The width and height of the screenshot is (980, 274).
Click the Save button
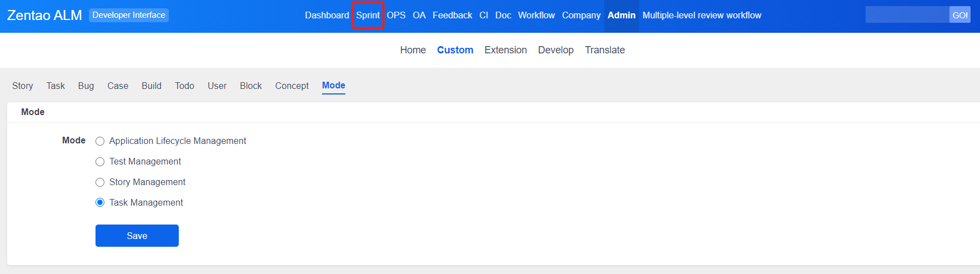pyautogui.click(x=137, y=236)
